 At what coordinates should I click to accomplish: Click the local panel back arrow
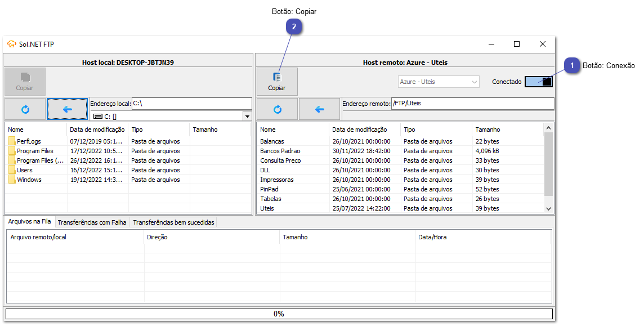67,108
